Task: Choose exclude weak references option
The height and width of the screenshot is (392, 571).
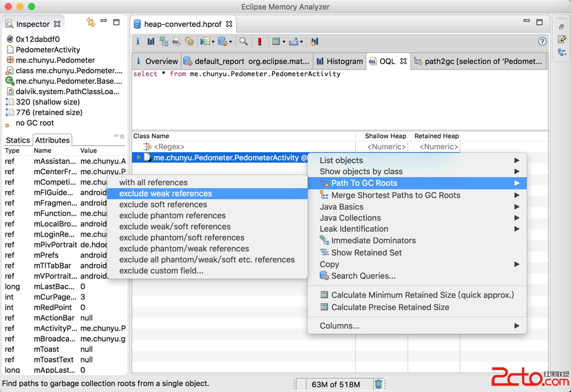Action: tap(165, 193)
